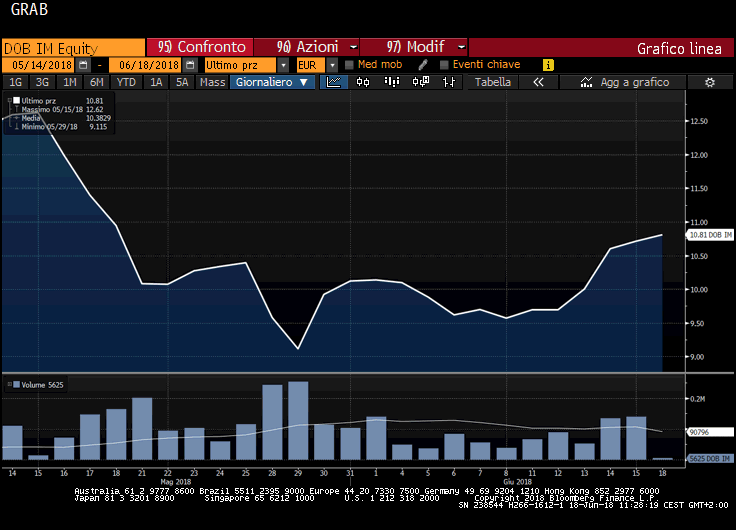This screenshot has height=530, width=736.
Task: Click the double left chevron icon
Action: pos(538,82)
